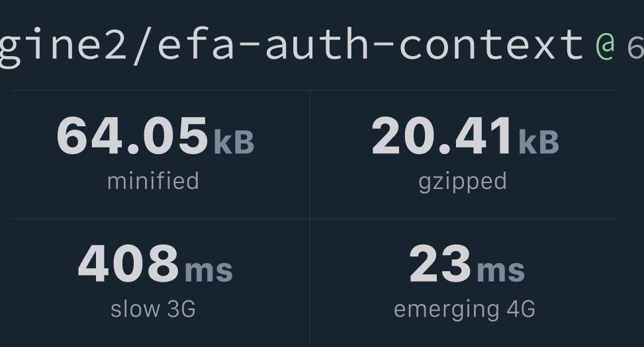This screenshot has height=347, width=644.
Task: Click the kB unit beside 64.05
Action: (234, 142)
